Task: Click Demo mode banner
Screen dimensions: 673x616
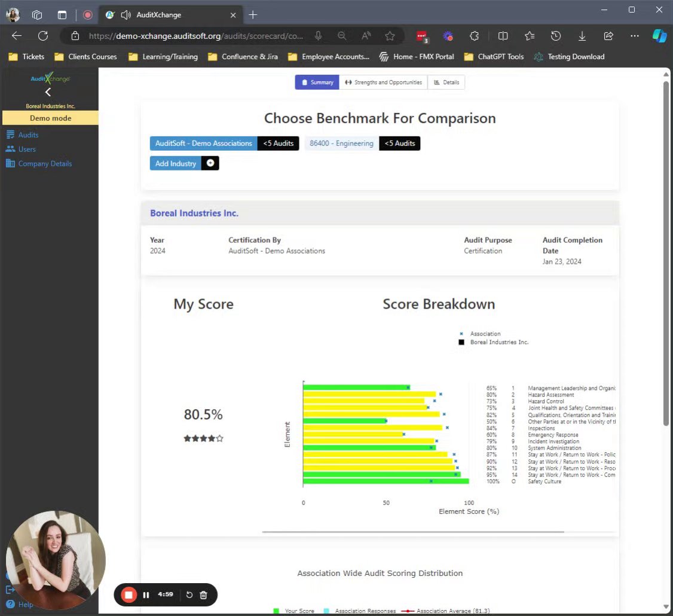Action: click(51, 118)
